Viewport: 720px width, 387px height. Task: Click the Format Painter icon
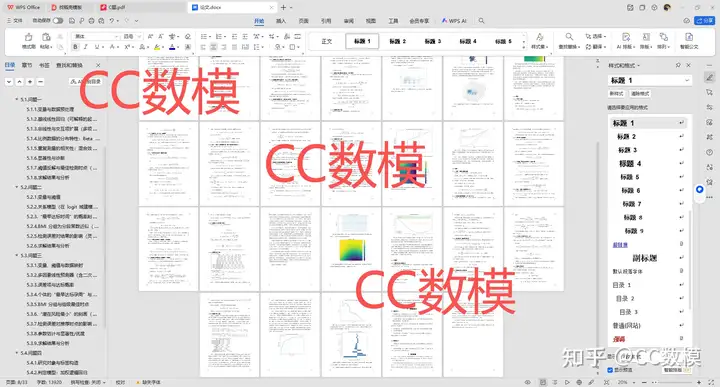click(28, 37)
